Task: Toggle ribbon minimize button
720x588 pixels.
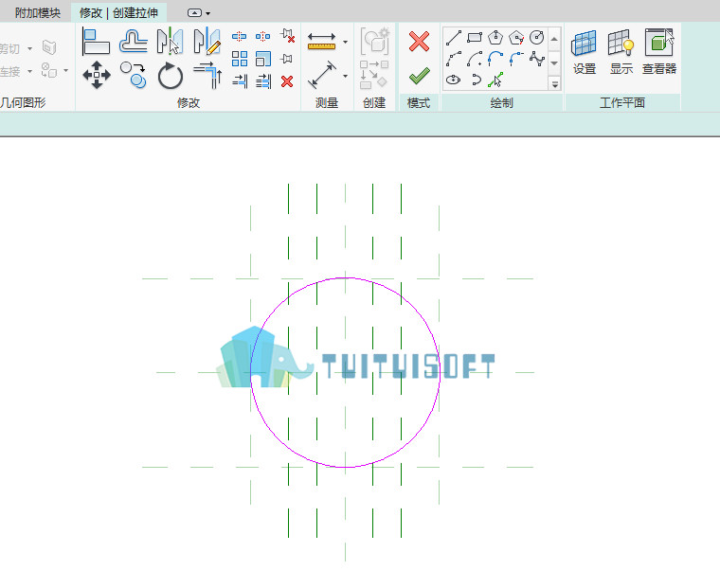Action: 194,13
